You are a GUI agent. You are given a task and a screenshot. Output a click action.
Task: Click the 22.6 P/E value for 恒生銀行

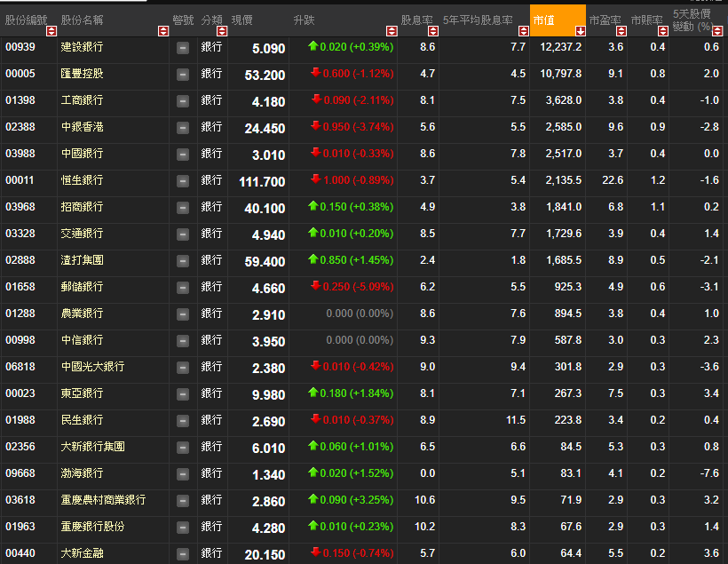[613, 180]
